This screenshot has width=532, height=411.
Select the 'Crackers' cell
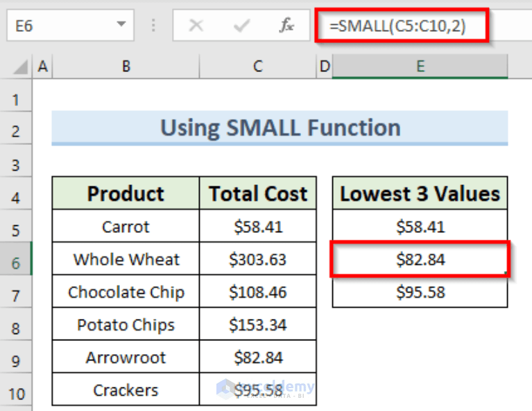click(126, 390)
